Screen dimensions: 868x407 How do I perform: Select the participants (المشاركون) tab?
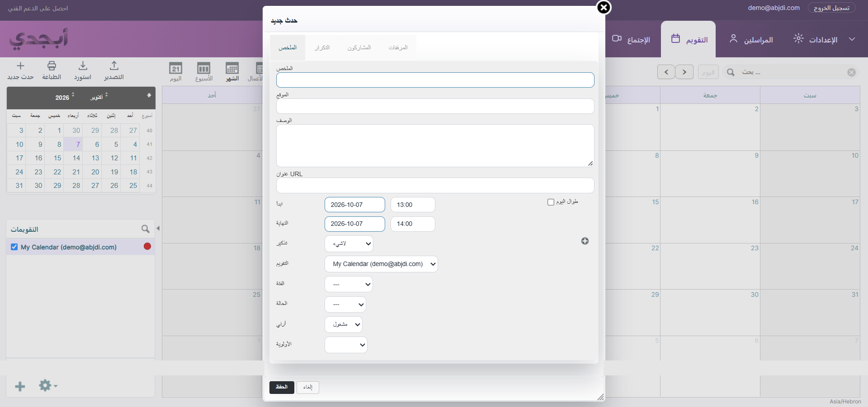359,47
